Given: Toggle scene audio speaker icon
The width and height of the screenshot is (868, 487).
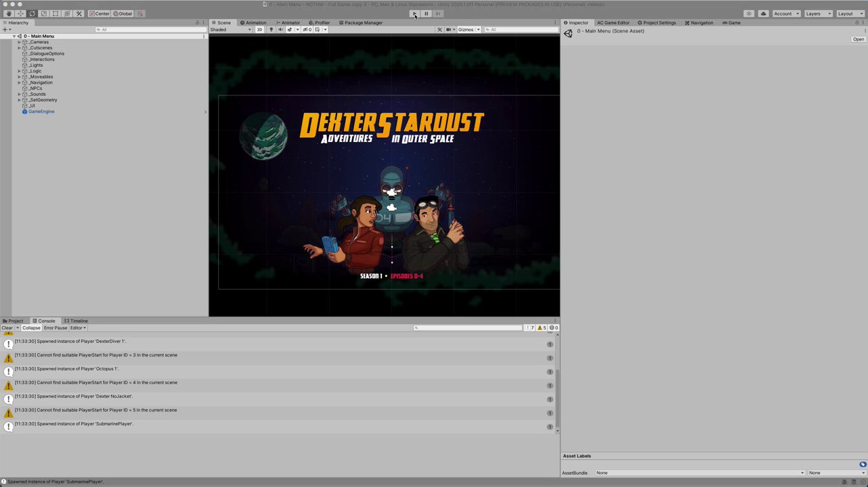Looking at the screenshot, I should (x=280, y=30).
